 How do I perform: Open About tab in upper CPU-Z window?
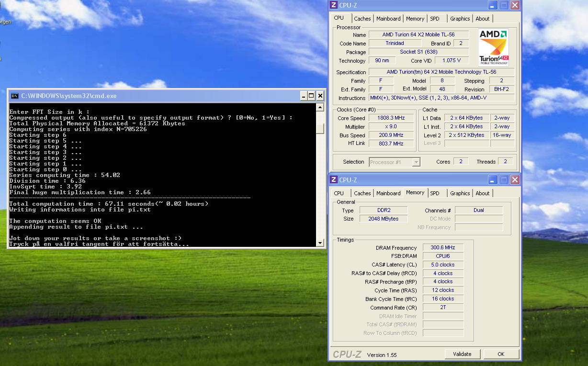click(x=483, y=19)
